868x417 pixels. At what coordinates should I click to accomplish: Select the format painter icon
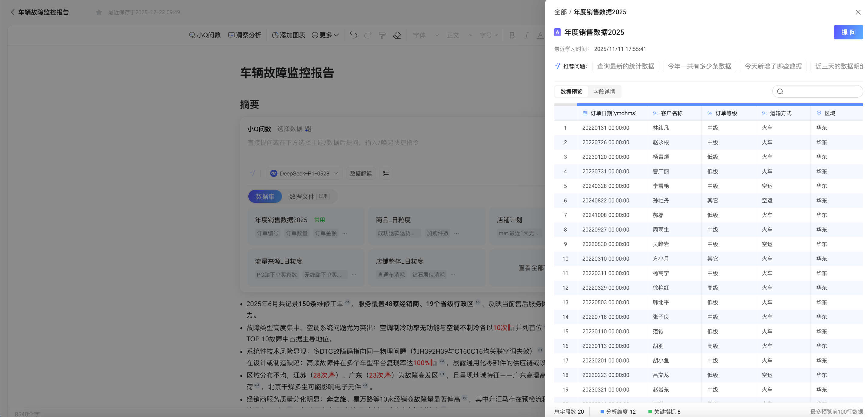382,35
